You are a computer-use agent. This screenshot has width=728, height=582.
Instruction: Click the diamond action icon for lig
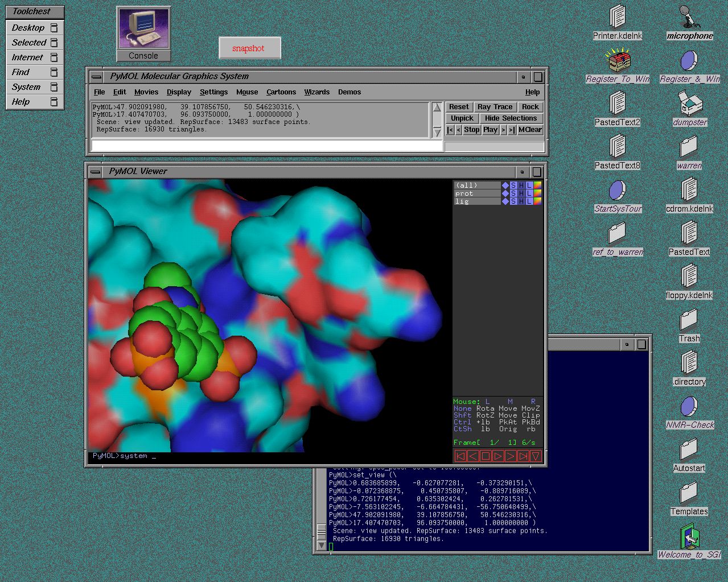tap(505, 201)
